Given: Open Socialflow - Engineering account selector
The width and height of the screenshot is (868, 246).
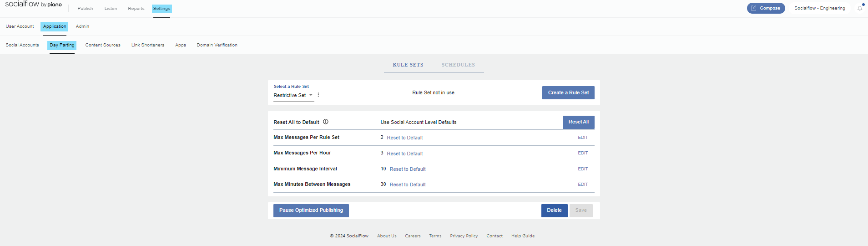Looking at the screenshot, I should tap(820, 8).
